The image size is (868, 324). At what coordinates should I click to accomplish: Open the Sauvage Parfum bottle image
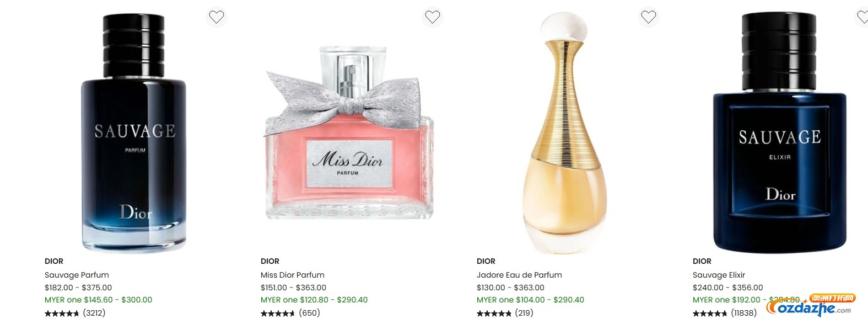point(134,132)
